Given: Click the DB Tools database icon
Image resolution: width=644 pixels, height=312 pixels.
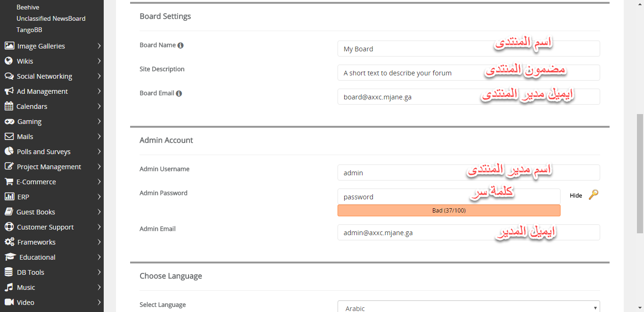Looking at the screenshot, I should (8, 272).
